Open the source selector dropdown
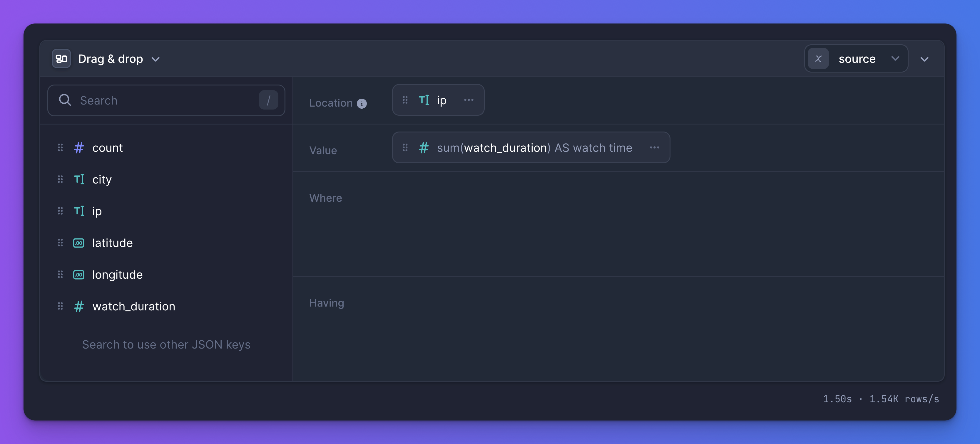The image size is (980, 444). coord(895,58)
